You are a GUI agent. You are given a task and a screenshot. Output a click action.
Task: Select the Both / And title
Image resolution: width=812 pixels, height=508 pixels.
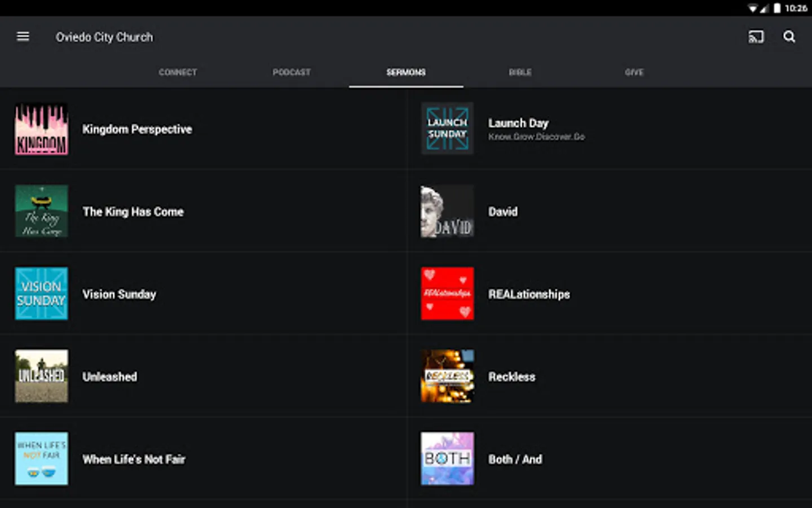tap(515, 459)
